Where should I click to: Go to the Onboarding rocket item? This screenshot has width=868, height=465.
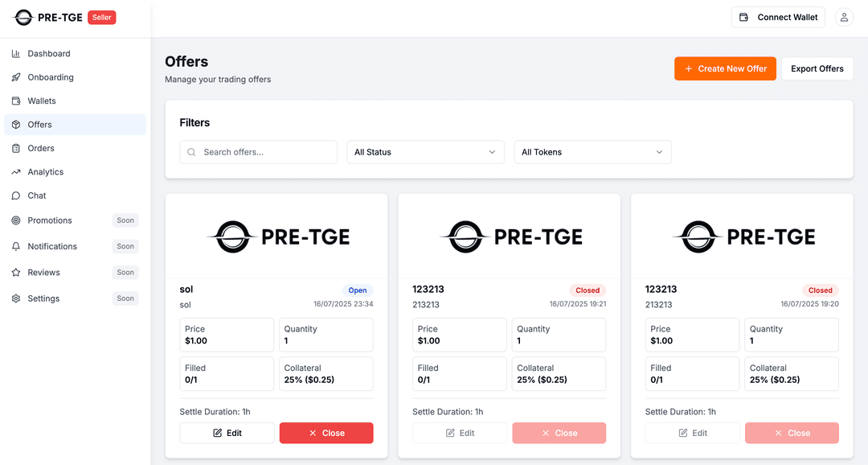click(x=51, y=77)
